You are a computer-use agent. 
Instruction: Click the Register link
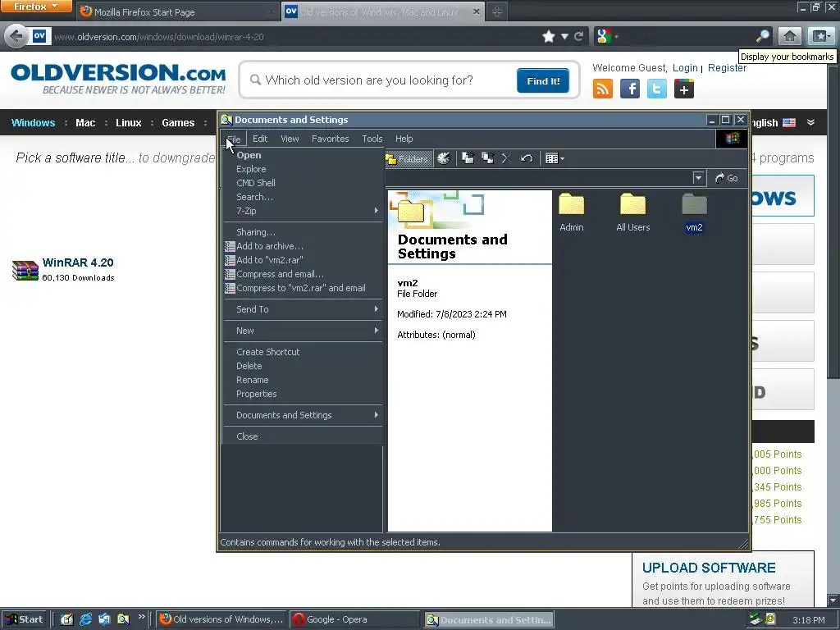(x=727, y=67)
